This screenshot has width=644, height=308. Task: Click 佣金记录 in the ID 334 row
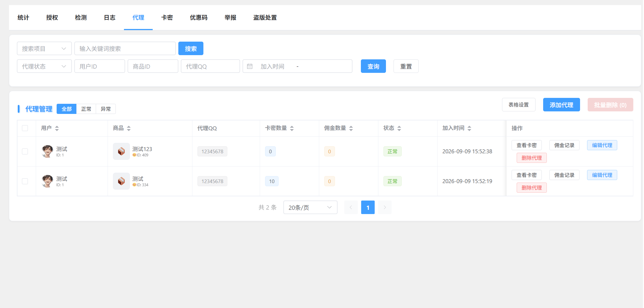point(564,175)
